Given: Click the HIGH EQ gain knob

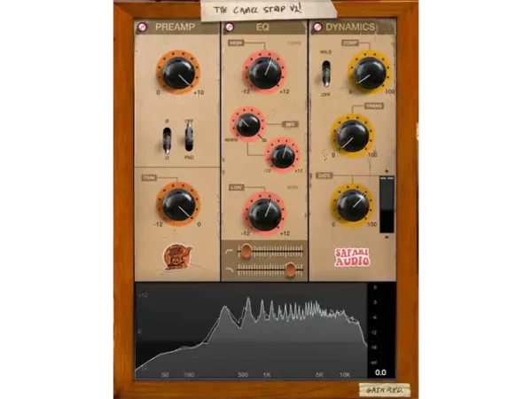Looking at the screenshot, I should (x=264, y=73).
